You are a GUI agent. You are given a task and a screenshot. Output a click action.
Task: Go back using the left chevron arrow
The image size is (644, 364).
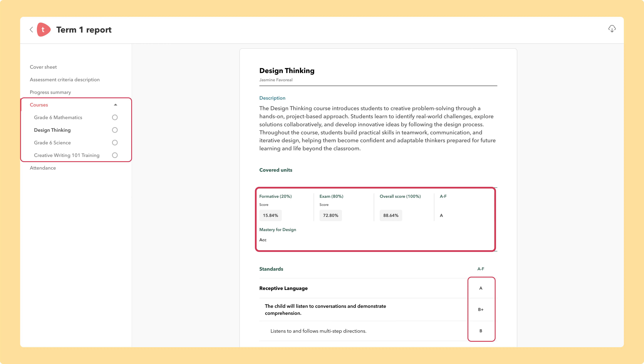31,29
